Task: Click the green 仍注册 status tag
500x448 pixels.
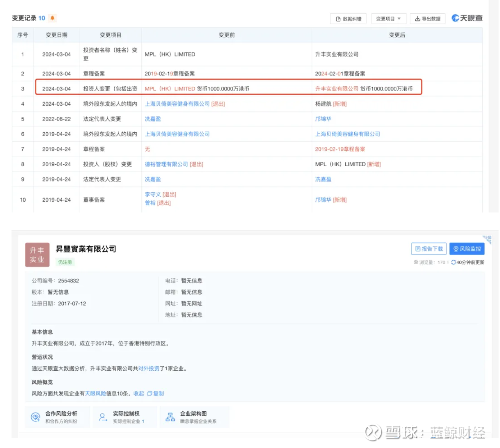Action: [65, 262]
